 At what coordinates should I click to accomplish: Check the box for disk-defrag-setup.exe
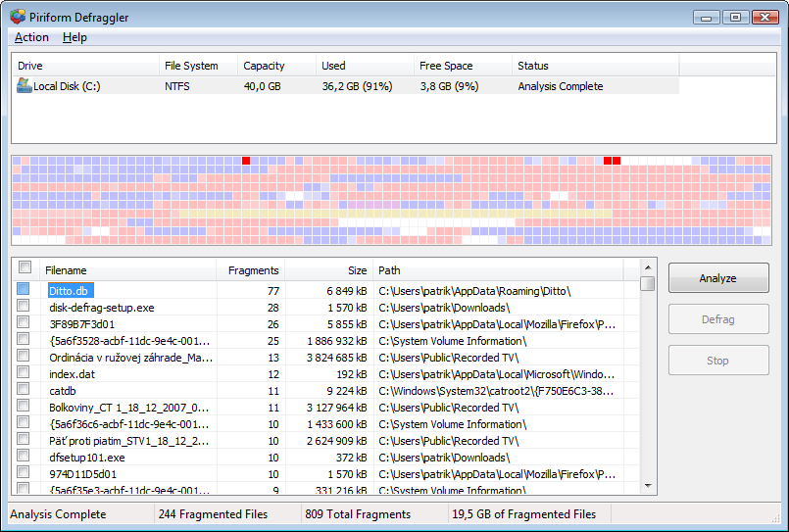click(24, 306)
